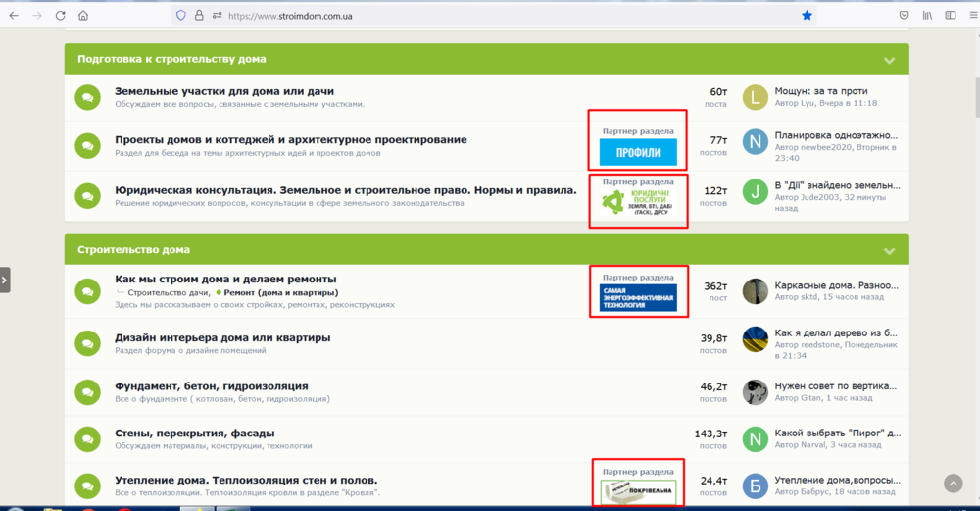Open Фундамент, бетон, гидроизоляция forum

[212, 386]
